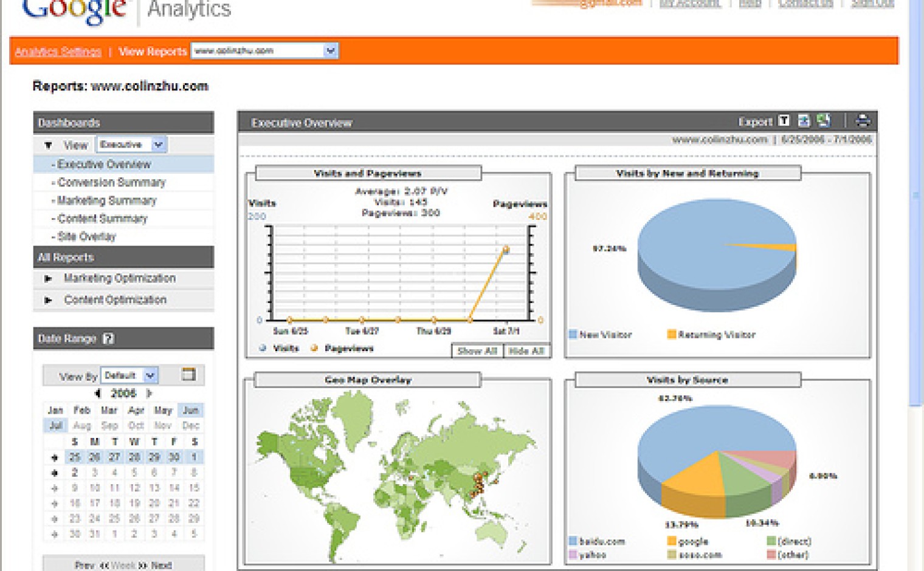Select day 2 in calendar
The height and width of the screenshot is (571, 924).
point(74,472)
